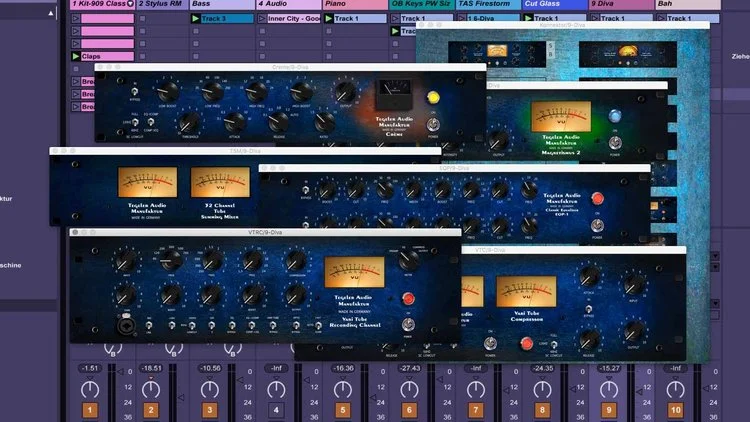
Task: Toggle the Creme bypass switch
Action: coord(135,90)
